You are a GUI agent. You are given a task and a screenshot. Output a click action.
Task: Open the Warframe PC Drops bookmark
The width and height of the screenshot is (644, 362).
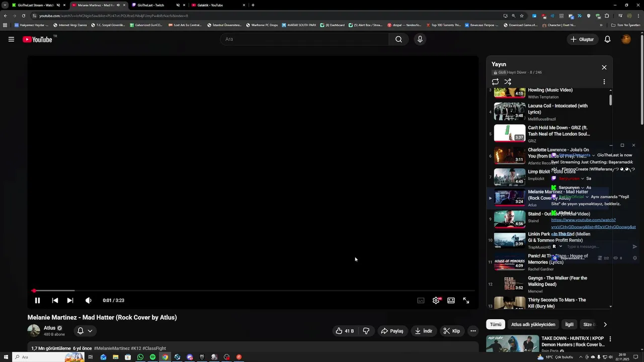coord(261,25)
